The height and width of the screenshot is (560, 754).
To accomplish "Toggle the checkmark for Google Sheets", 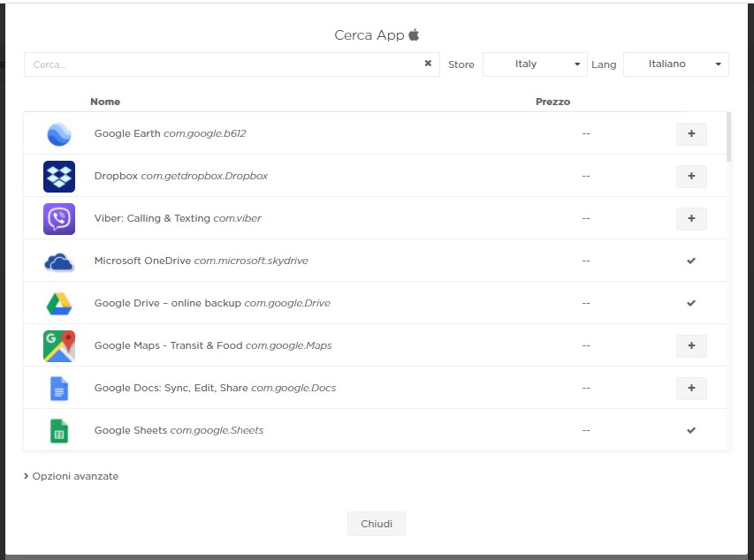I will (x=691, y=430).
